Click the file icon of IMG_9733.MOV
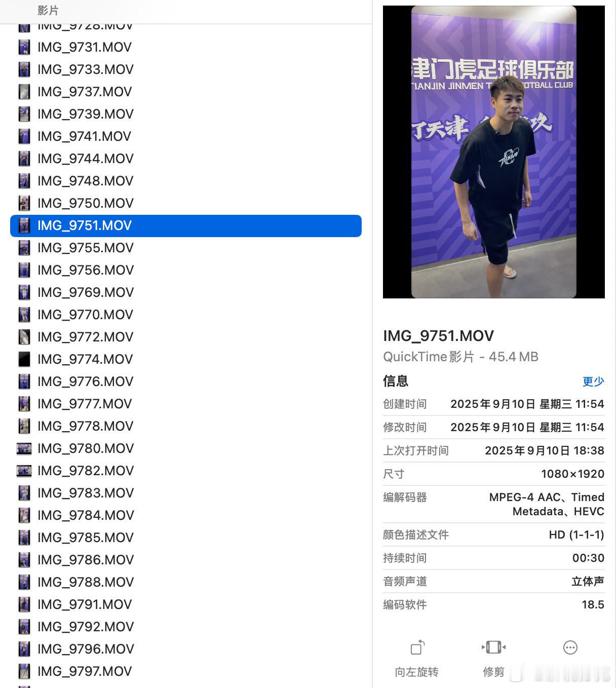The height and width of the screenshot is (688, 616). pyautogui.click(x=24, y=69)
